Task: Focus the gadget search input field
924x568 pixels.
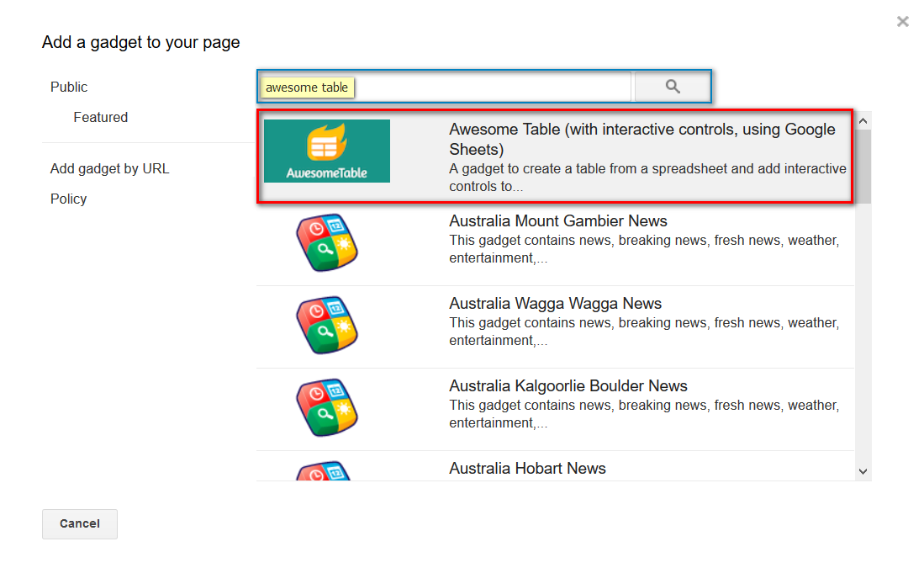Action: pyautogui.click(x=445, y=87)
